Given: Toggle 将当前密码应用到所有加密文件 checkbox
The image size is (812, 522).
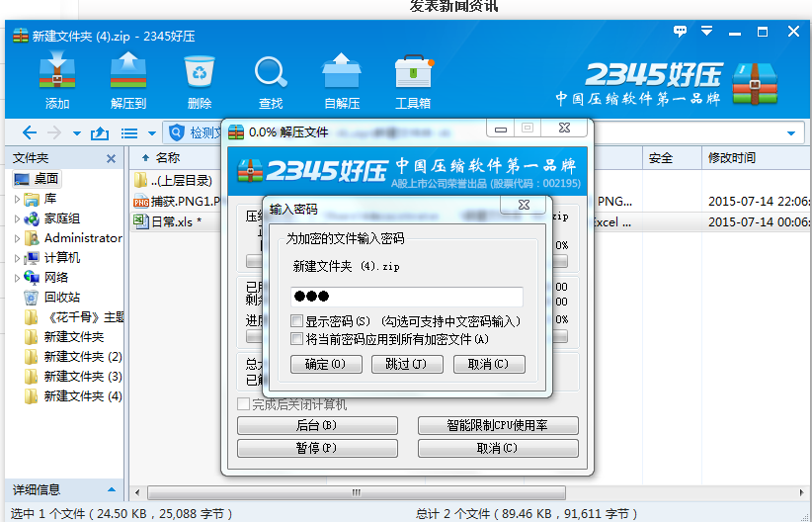Looking at the screenshot, I should 296,339.
